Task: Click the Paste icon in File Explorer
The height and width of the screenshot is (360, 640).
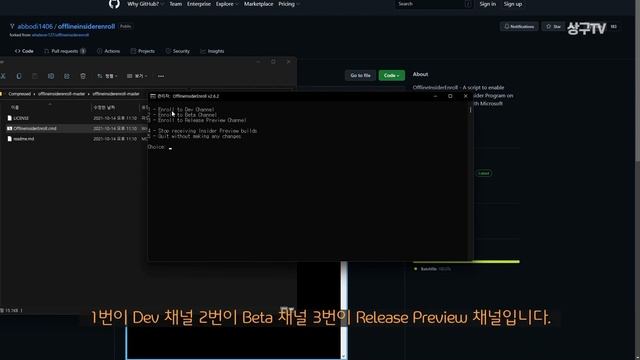Action: pos(35,76)
